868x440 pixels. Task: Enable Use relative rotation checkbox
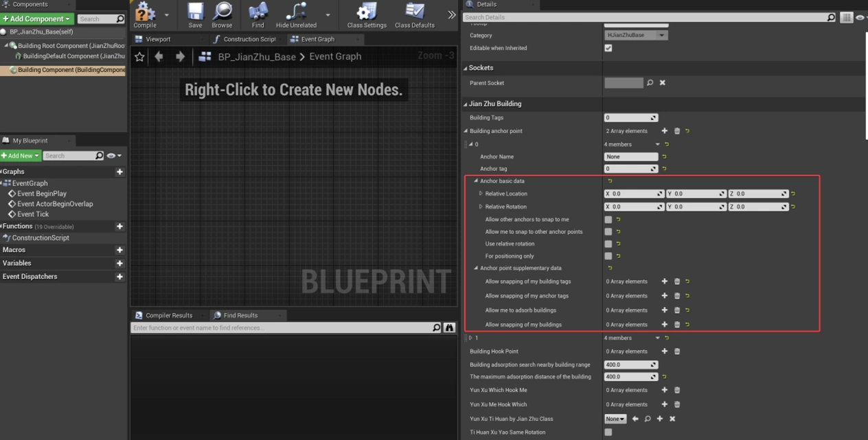point(608,244)
